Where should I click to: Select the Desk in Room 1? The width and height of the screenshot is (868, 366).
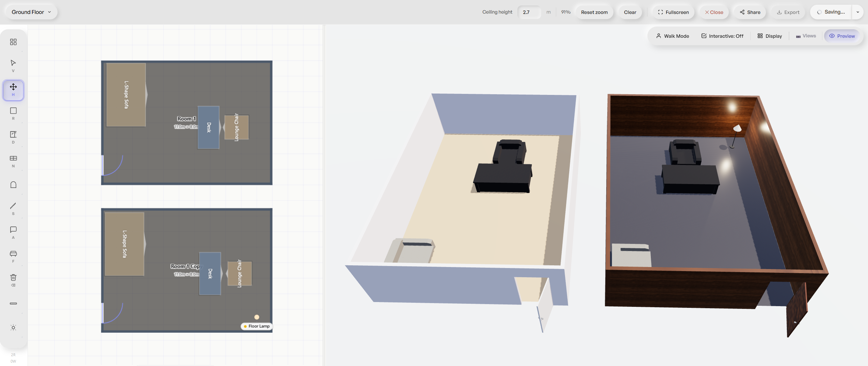tap(209, 128)
